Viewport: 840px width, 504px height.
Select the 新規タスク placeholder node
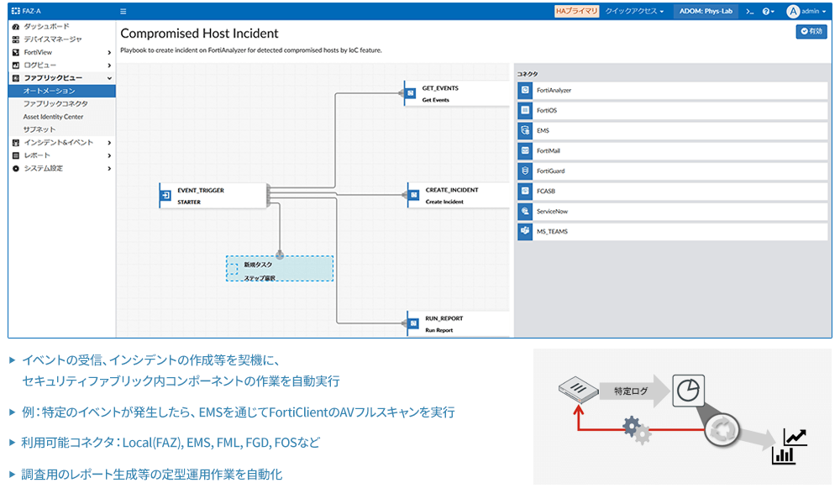coord(280,268)
